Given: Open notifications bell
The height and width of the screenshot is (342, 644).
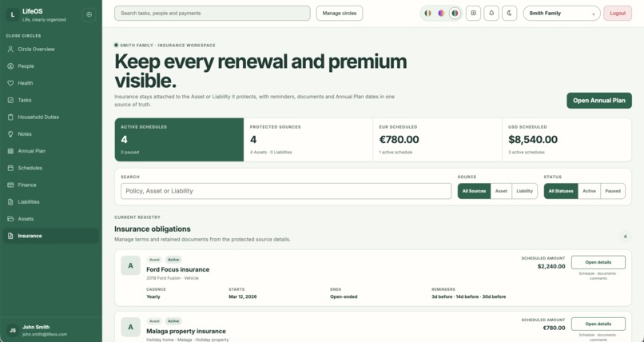Looking at the screenshot, I should 491,13.
